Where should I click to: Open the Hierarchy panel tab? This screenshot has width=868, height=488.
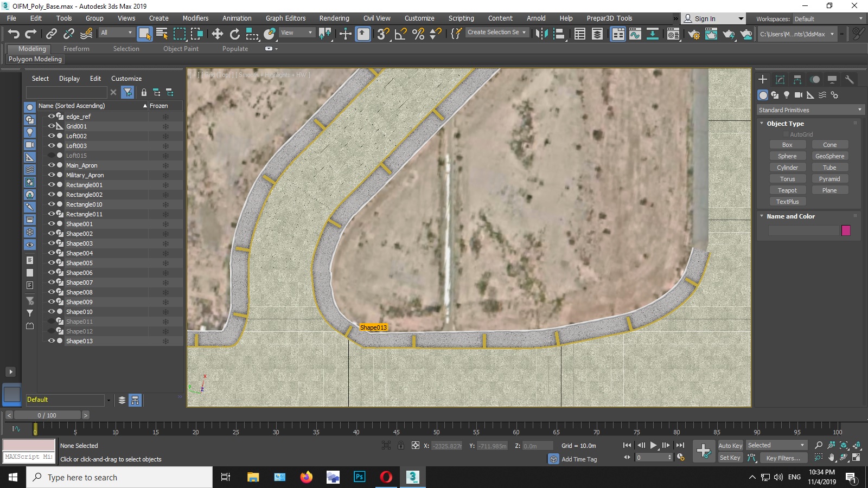coord(797,79)
